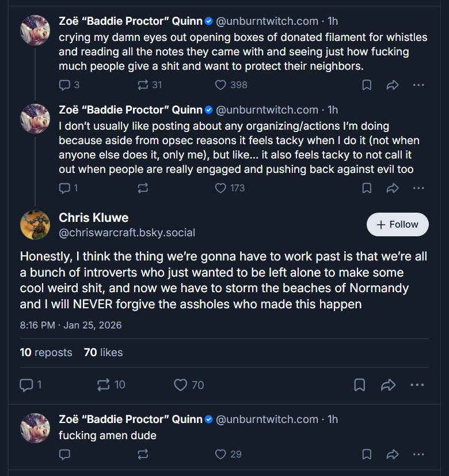View the 70 likes list
The height and width of the screenshot is (476, 449).
click(104, 353)
